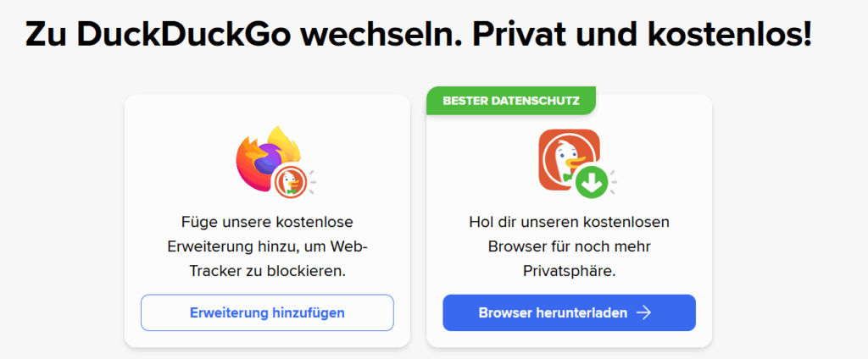This screenshot has height=359, width=868.
Task: Click the arrow icon in Browser herunterladen
Action: (x=643, y=312)
